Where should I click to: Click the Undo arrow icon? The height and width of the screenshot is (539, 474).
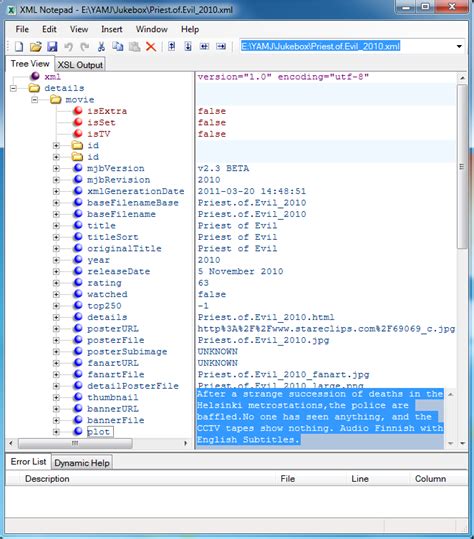point(68,46)
